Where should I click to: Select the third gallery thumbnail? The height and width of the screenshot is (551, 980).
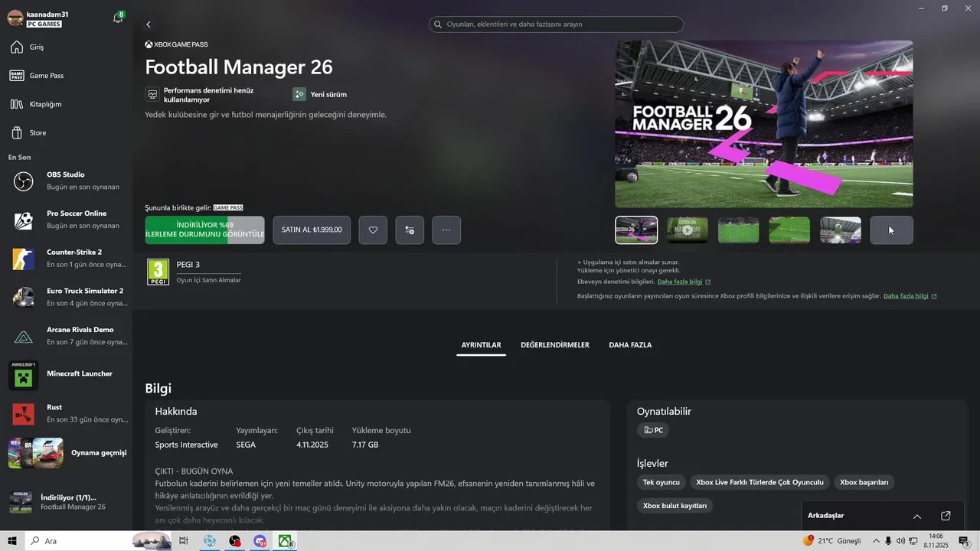(x=739, y=230)
